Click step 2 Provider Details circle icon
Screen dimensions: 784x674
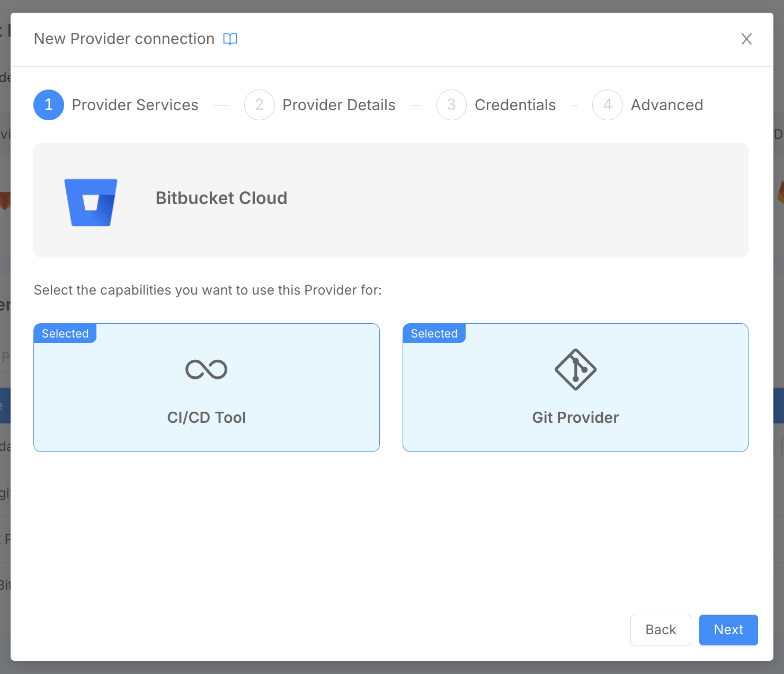259,105
